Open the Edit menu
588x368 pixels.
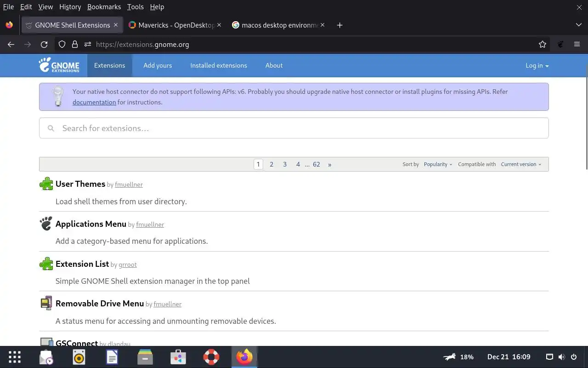click(x=26, y=7)
